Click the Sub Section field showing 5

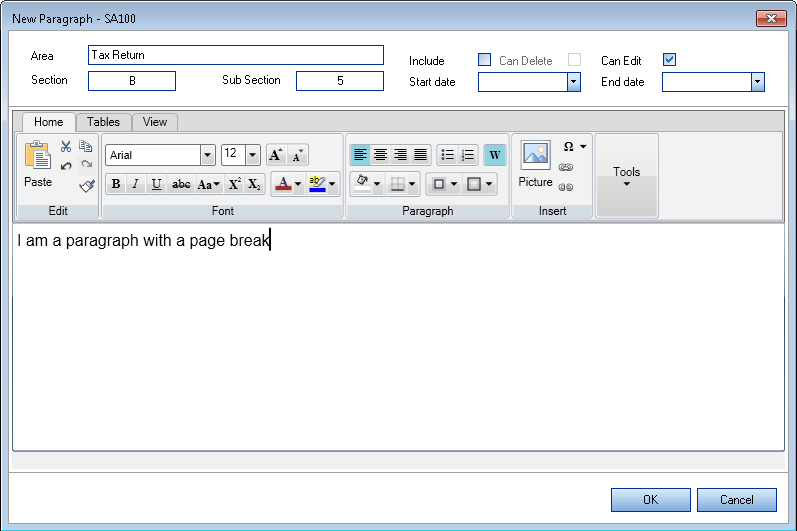pyautogui.click(x=340, y=81)
